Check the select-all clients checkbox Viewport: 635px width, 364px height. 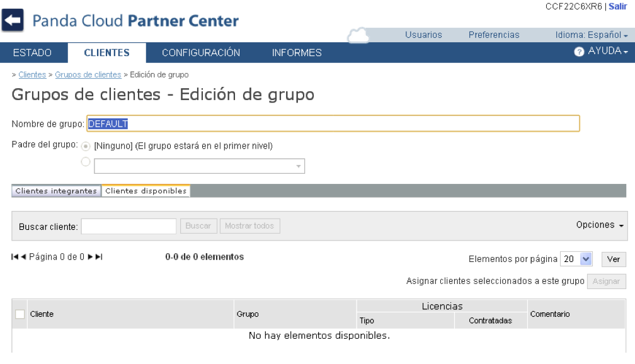pos(20,314)
